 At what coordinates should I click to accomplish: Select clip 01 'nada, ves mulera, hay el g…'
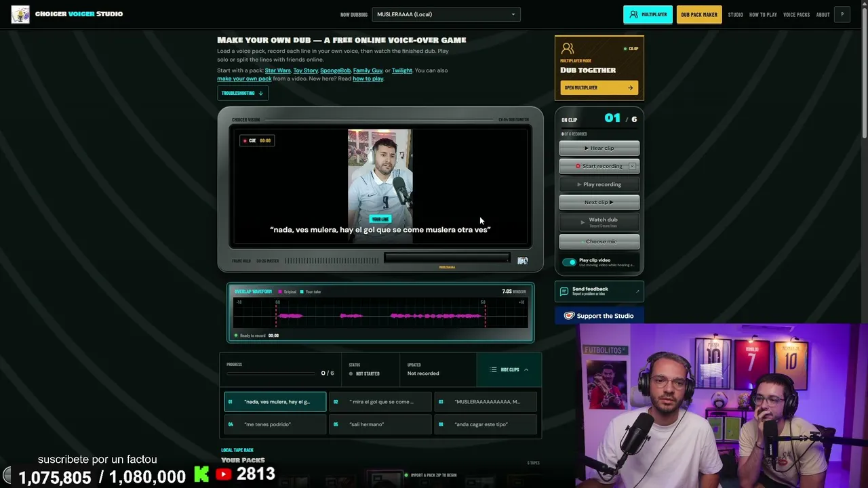point(275,402)
